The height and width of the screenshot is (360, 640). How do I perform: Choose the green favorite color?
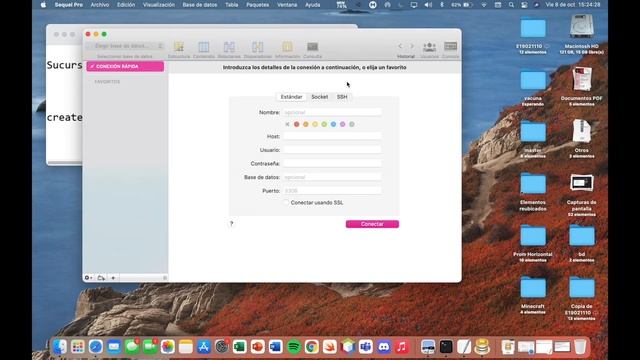pyautogui.click(x=324, y=124)
